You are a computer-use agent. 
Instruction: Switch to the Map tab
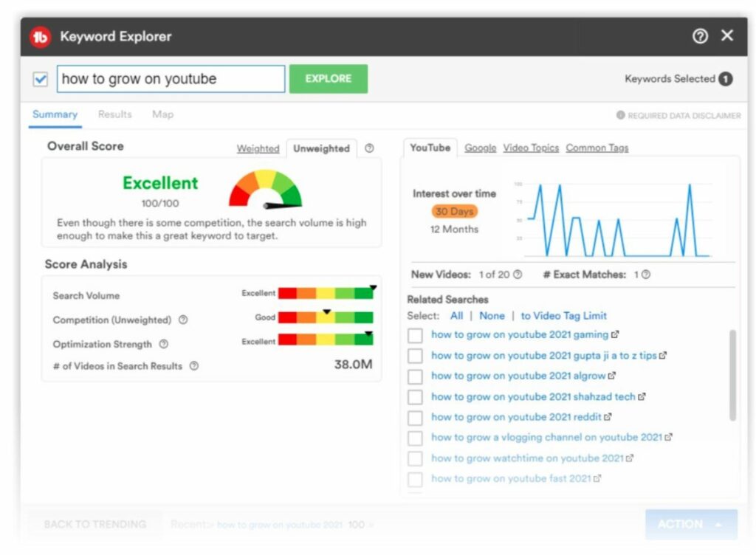pyautogui.click(x=163, y=114)
